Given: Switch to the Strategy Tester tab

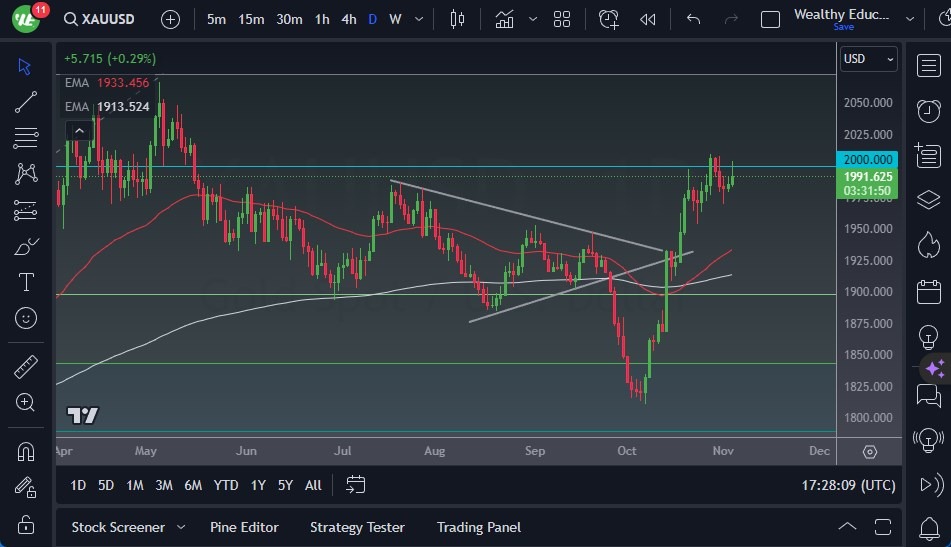Looking at the screenshot, I should point(357,527).
